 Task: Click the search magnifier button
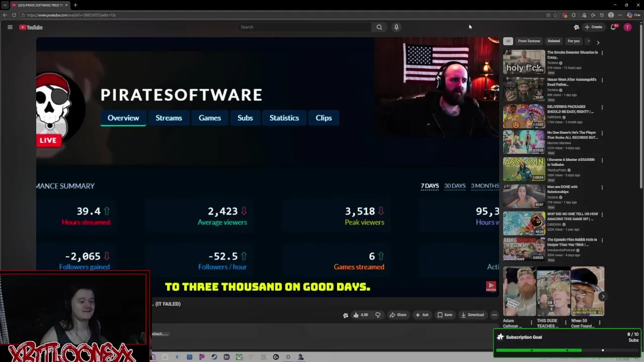tap(379, 27)
